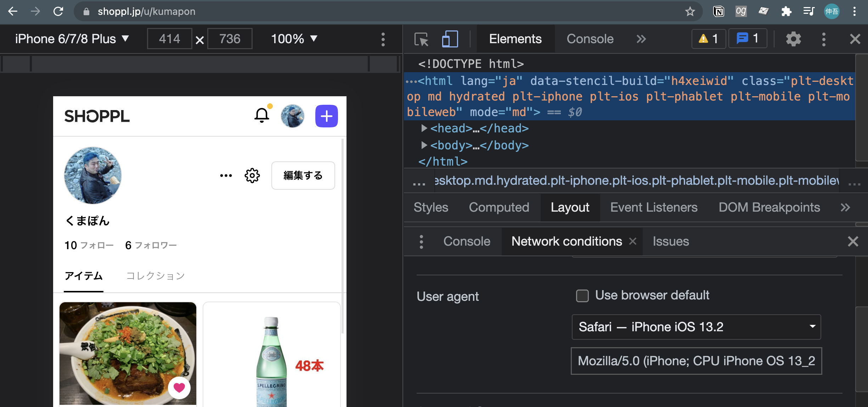Click the 編集する edit button

(303, 176)
